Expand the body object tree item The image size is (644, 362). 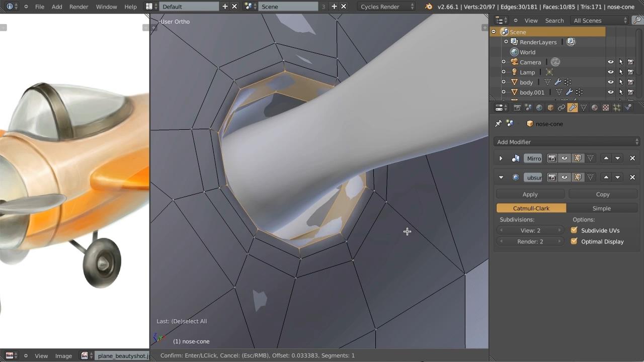(x=504, y=82)
